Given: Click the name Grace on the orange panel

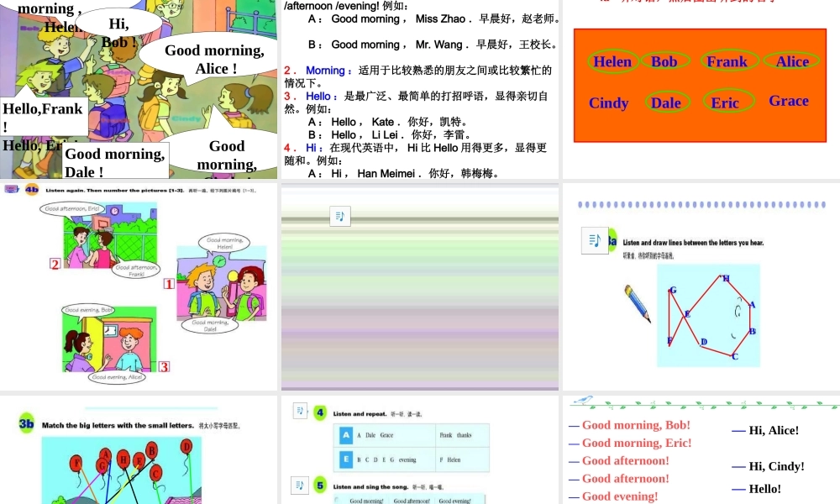Looking at the screenshot, I should (788, 101).
